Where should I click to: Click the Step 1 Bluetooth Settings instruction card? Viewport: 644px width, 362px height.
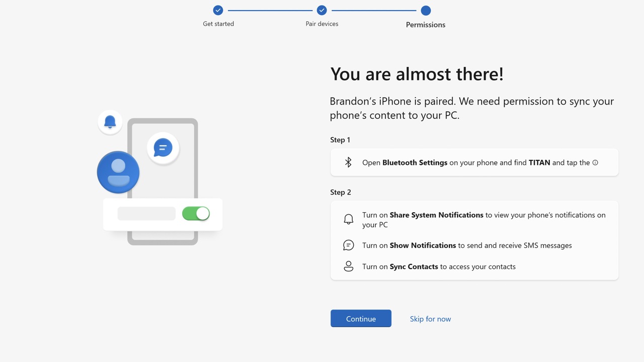474,162
